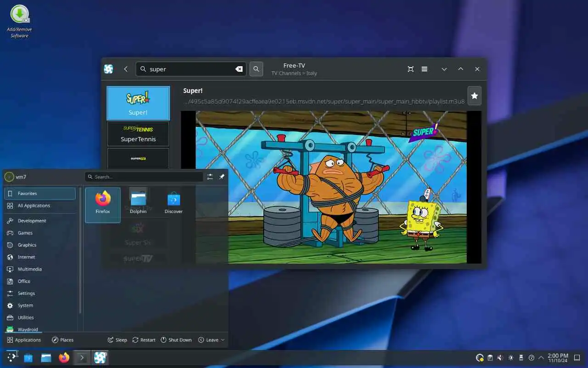Open the terminal from the taskbar
588x368 pixels.
pyautogui.click(x=82, y=357)
